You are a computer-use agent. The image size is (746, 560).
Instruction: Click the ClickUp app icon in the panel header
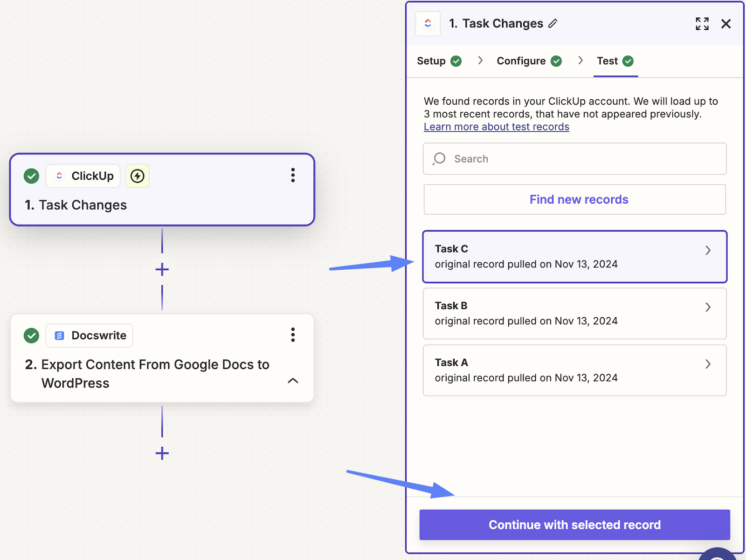(428, 24)
